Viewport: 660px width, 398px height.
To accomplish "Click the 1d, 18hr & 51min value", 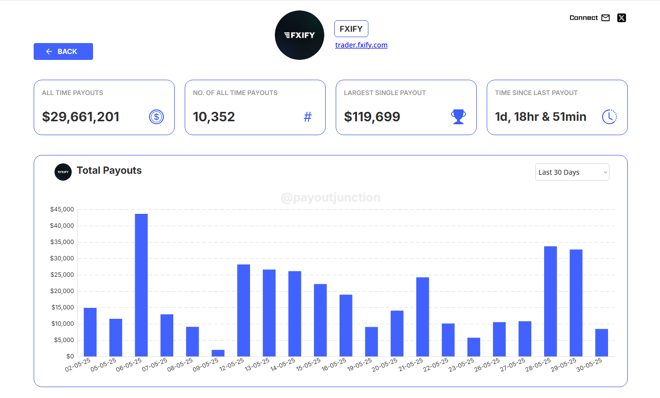I will point(540,117).
